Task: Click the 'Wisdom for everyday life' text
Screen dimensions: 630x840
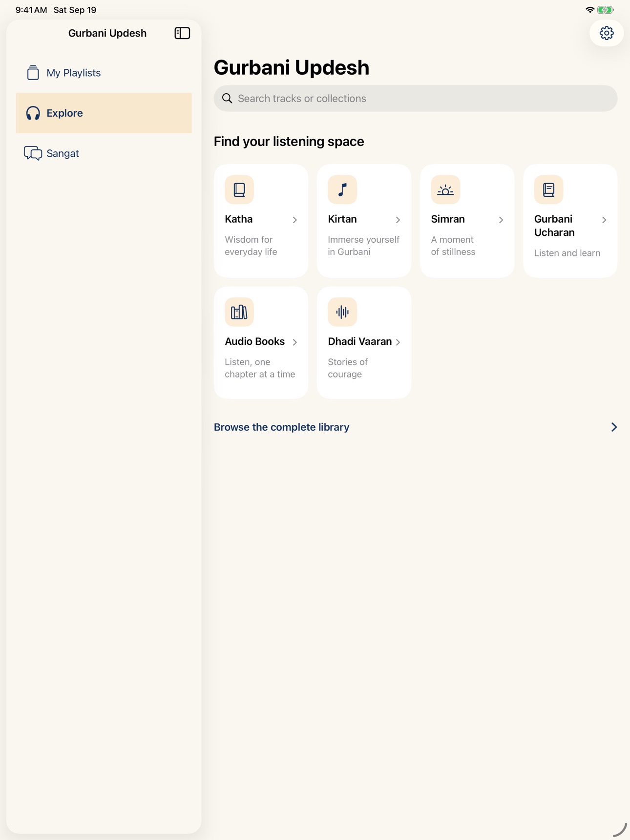Action: (251, 246)
